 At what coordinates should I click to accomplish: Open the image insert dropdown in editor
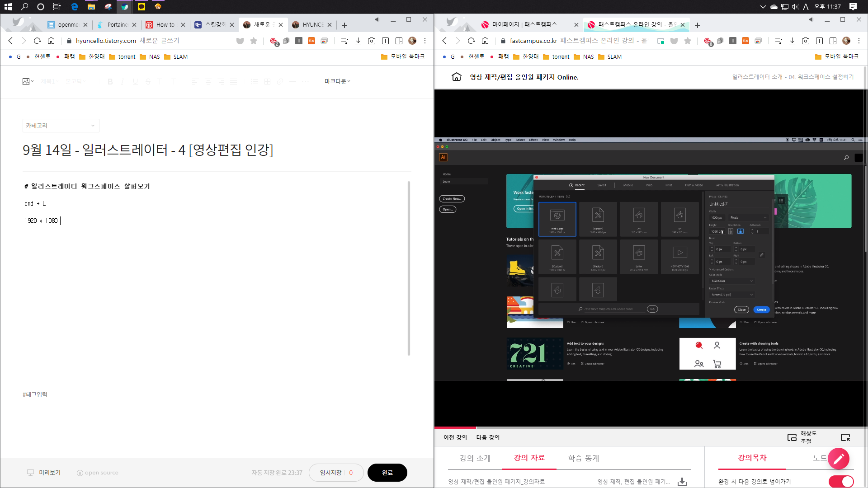pyautogui.click(x=28, y=81)
